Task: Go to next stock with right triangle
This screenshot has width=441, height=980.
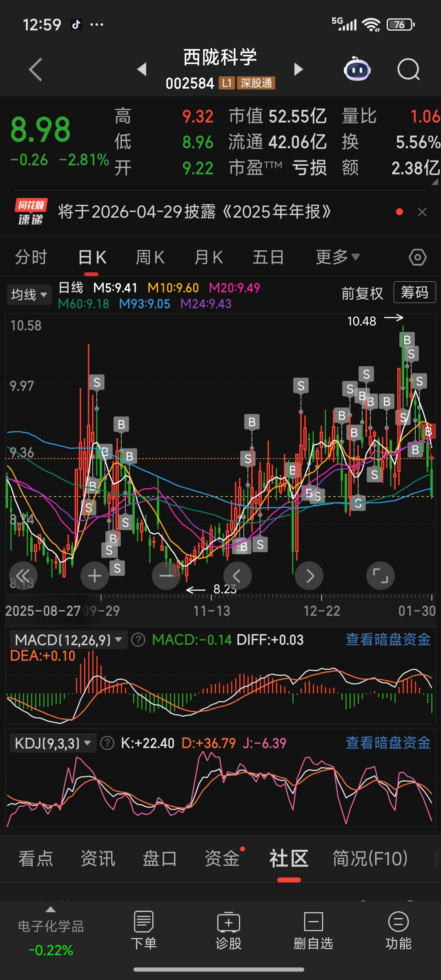Action: [x=298, y=69]
